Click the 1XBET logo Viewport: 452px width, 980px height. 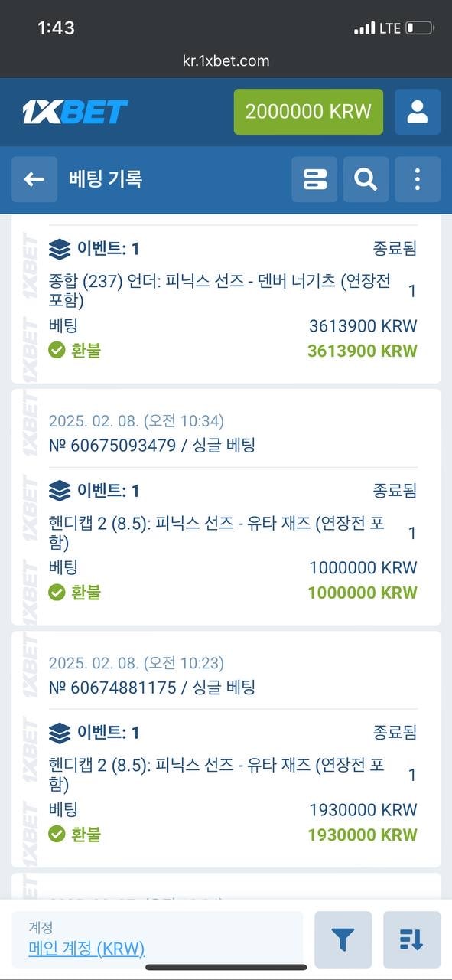point(74,112)
